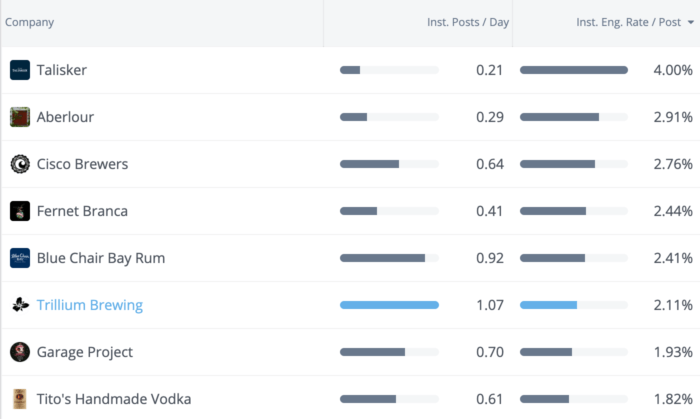Screen dimensions: 700x419
Task: Toggle sort arrow on Inst. Eng. Rate column
Action: tap(690, 23)
